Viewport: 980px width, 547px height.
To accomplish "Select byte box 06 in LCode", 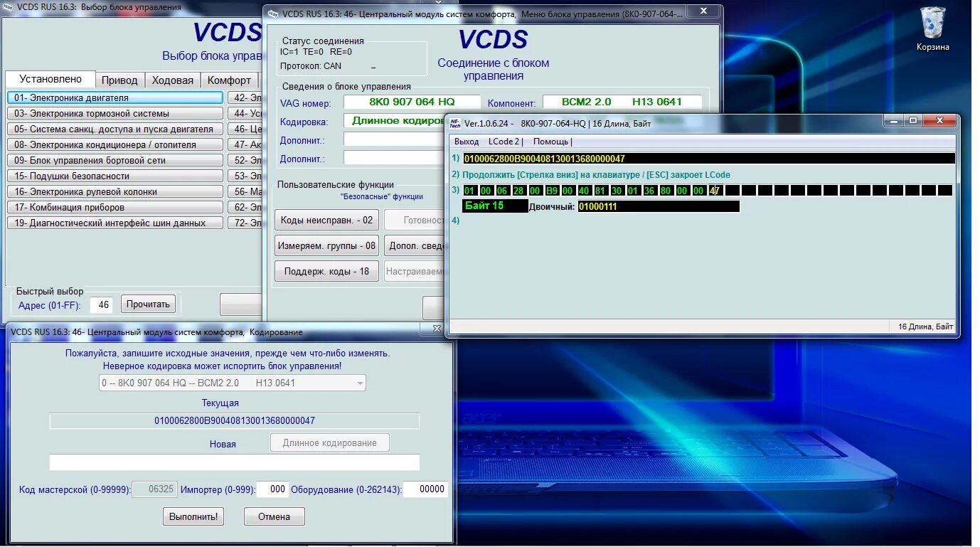I will tap(502, 191).
